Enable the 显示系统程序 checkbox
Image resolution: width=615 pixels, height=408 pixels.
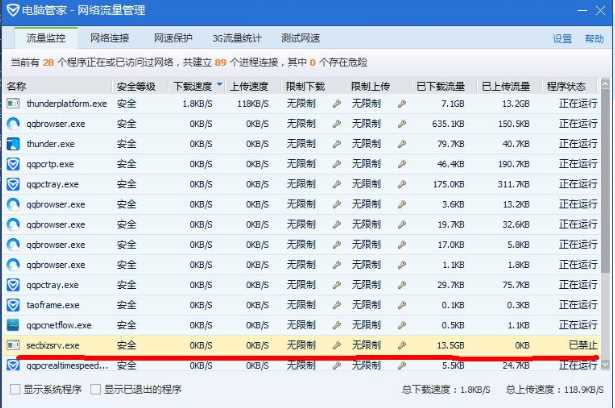coord(14,389)
